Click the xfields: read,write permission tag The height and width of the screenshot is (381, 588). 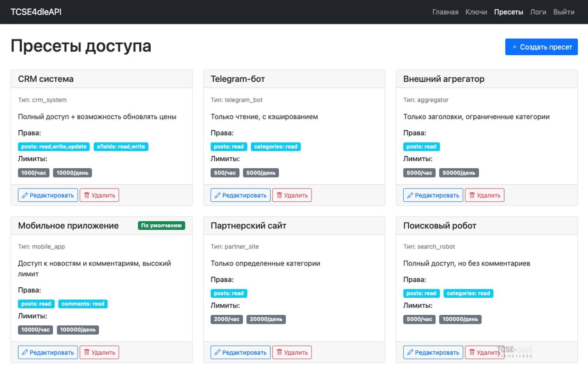point(121,147)
